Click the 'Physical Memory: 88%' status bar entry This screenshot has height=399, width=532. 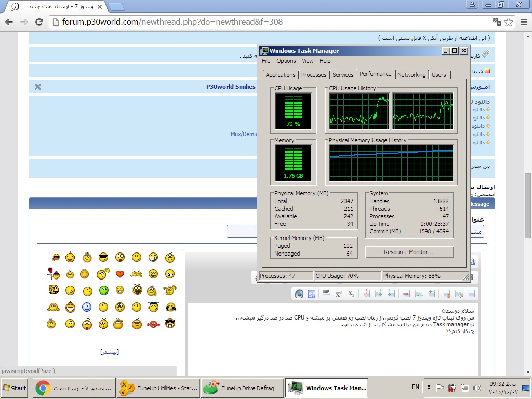425,276
